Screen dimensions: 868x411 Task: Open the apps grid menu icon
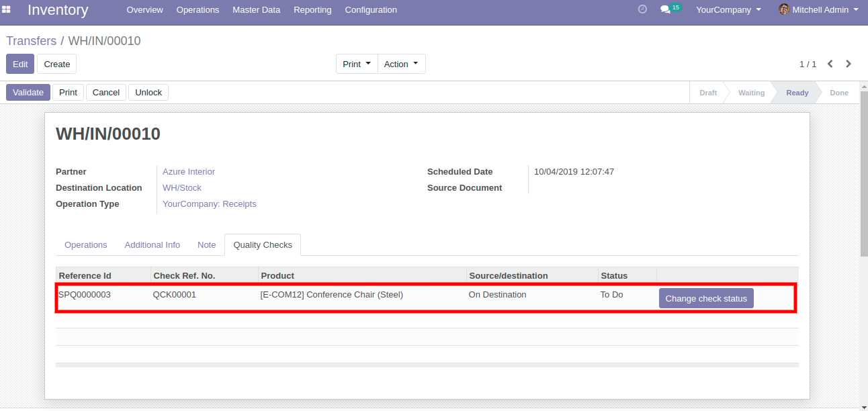click(x=7, y=9)
